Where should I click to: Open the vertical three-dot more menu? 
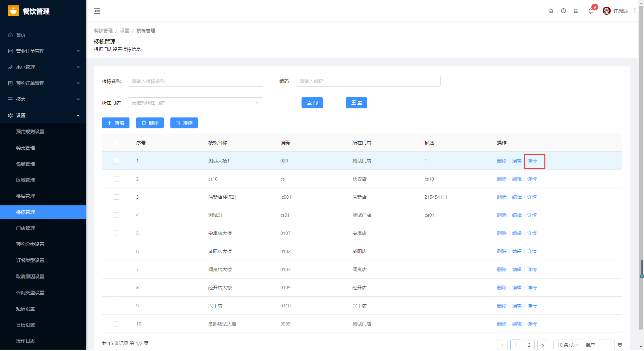point(635,11)
